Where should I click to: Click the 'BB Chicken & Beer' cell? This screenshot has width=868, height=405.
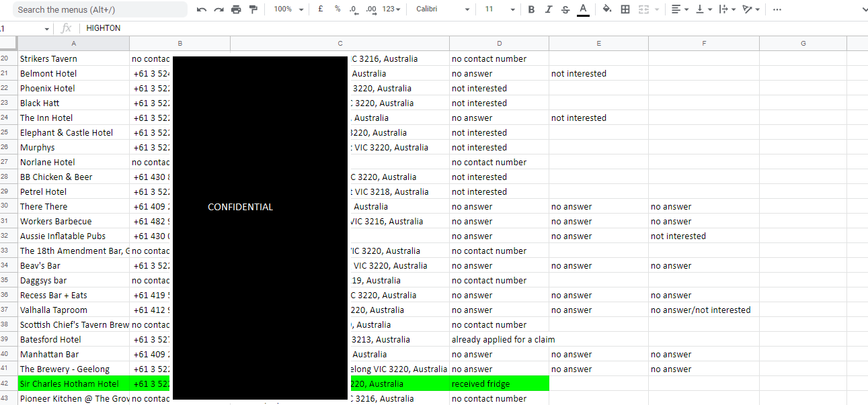pos(74,177)
